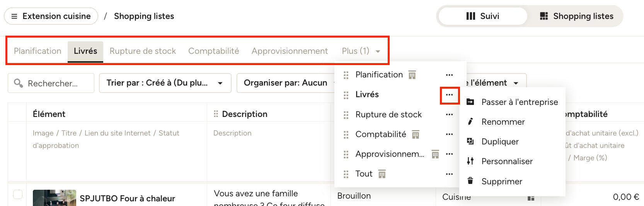Screen dimensions: 644x206
Task: Tick the checkbox for SPJUTBO row
Action: 18,194
